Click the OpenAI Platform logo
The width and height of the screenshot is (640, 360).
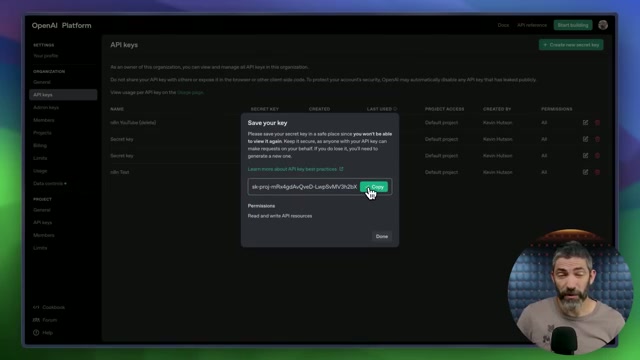point(62,25)
